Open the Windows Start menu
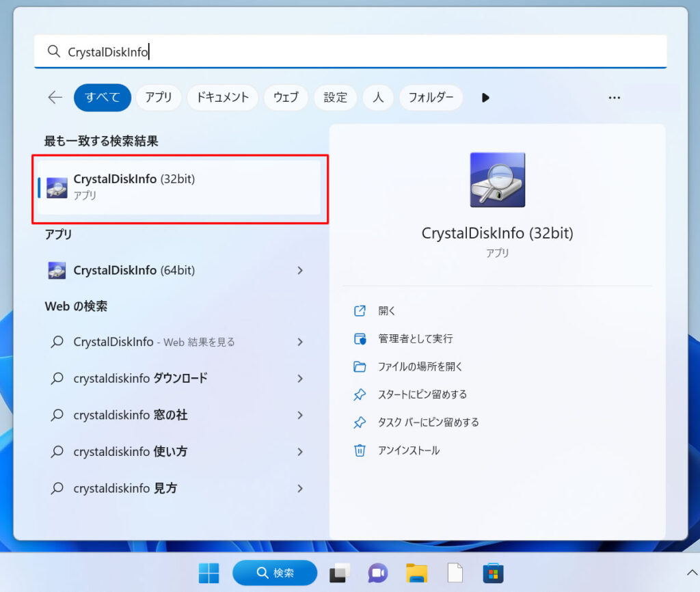Image resolution: width=700 pixels, height=592 pixels. click(208, 573)
